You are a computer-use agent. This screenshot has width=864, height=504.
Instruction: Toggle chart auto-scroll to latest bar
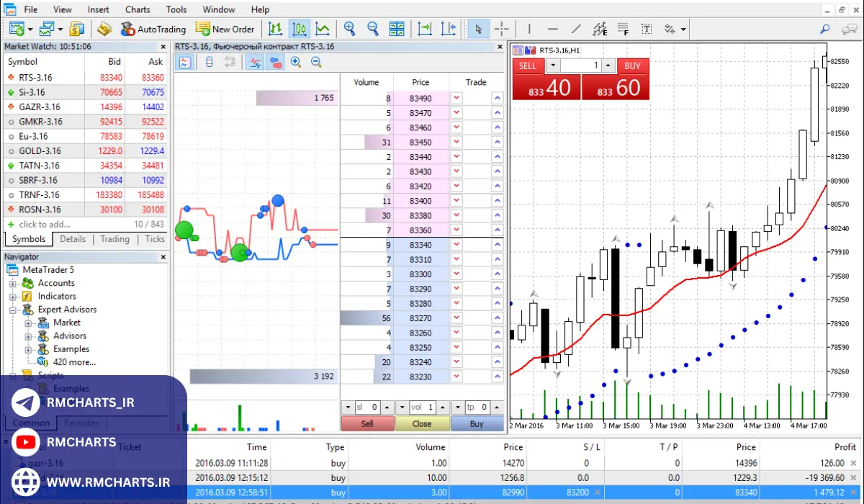(425, 29)
